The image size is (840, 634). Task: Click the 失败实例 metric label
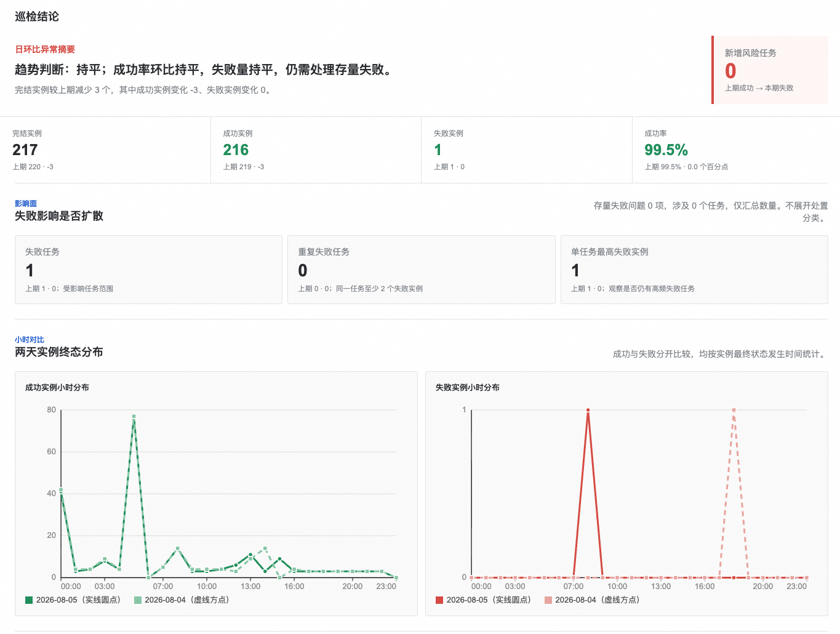[x=449, y=134]
